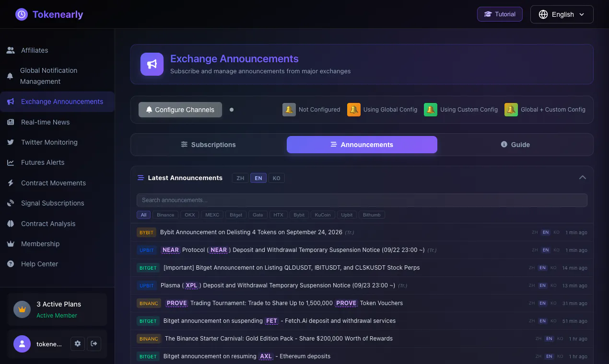609x364 pixels.
Task: Filter announcements by Bithumb
Action: [x=372, y=215]
